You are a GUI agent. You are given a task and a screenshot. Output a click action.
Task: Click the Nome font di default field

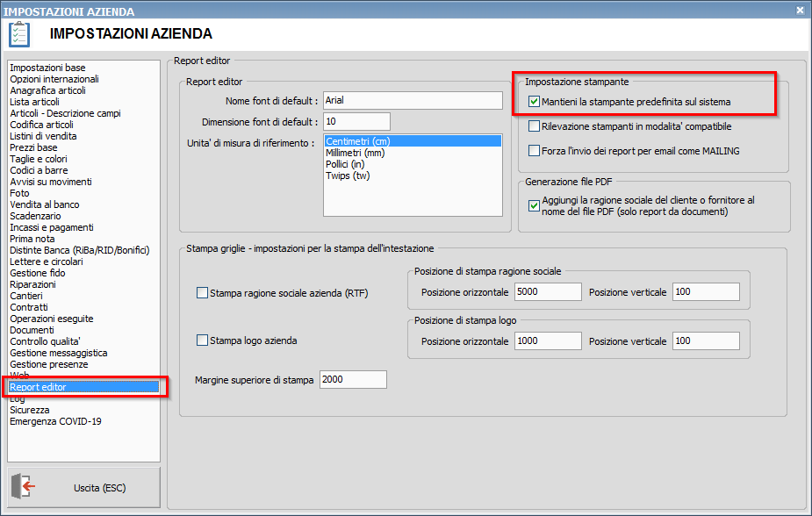tap(413, 100)
